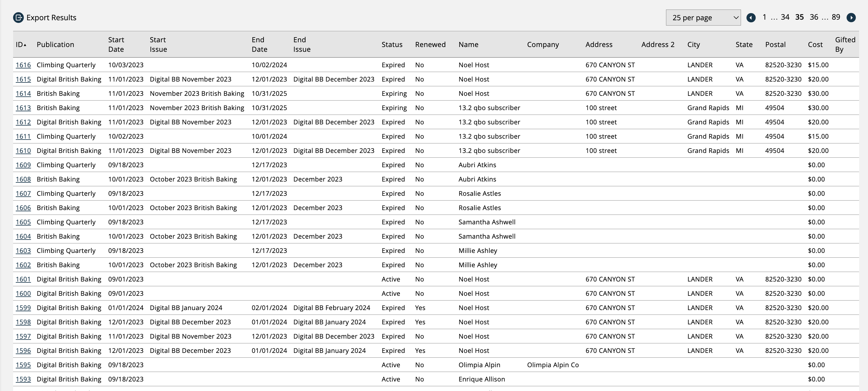This screenshot has width=868, height=391.
Task: Click the Export Results circular arrow icon
Action: [x=18, y=18]
